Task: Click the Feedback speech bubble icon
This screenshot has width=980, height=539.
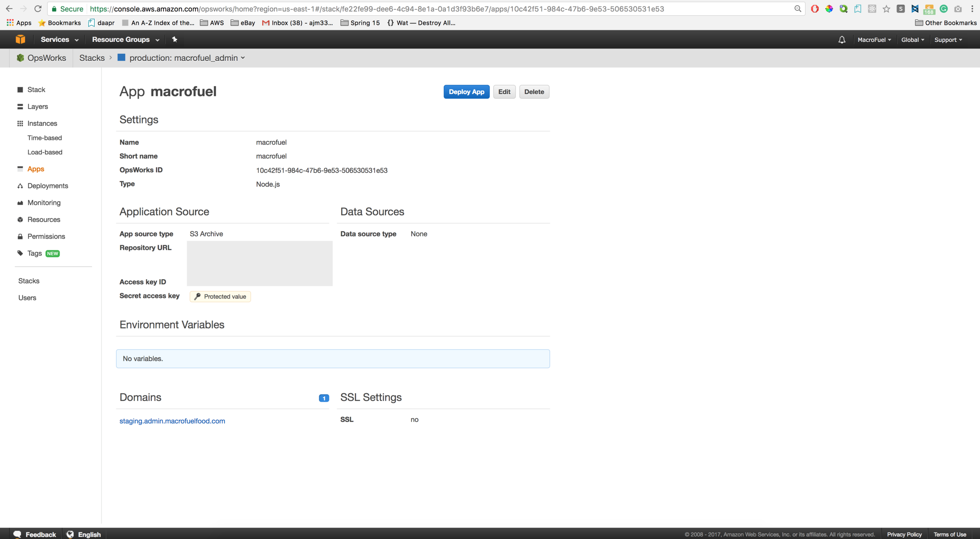Action: pos(17,534)
